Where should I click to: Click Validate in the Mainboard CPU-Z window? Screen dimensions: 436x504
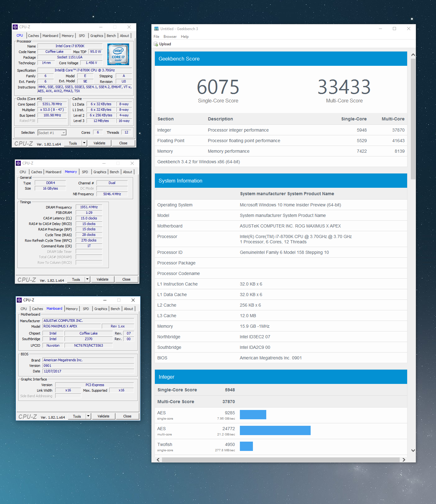[103, 416]
